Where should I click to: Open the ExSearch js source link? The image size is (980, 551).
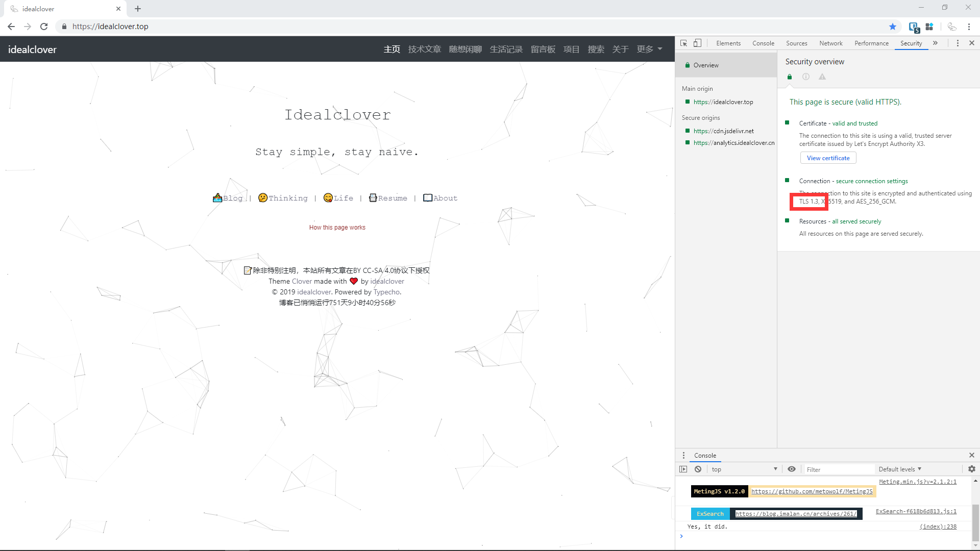(916, 511)
